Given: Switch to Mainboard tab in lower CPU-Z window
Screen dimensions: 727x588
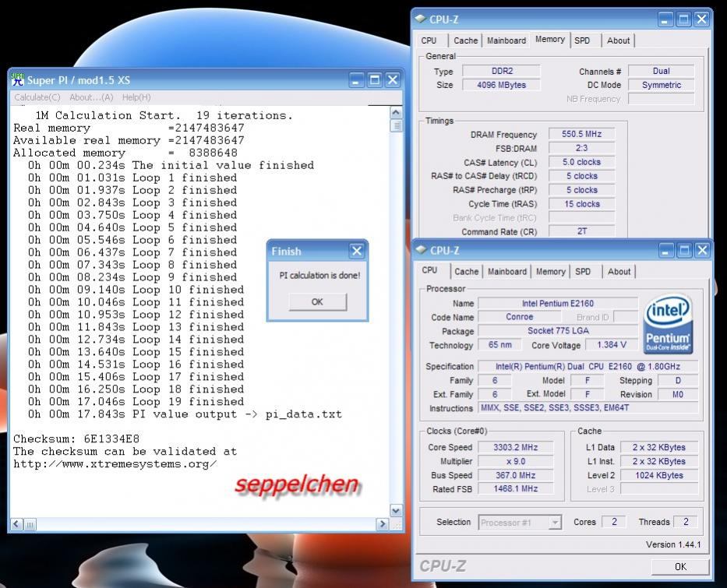Looking at the screenshot, I should (507, 272).
